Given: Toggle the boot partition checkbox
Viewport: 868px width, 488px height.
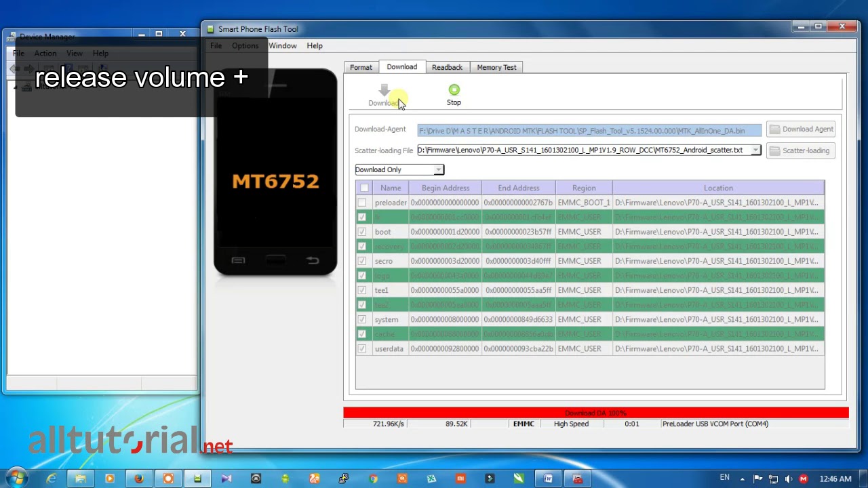Looking at the screenshot, I should (x=362, y=232).
